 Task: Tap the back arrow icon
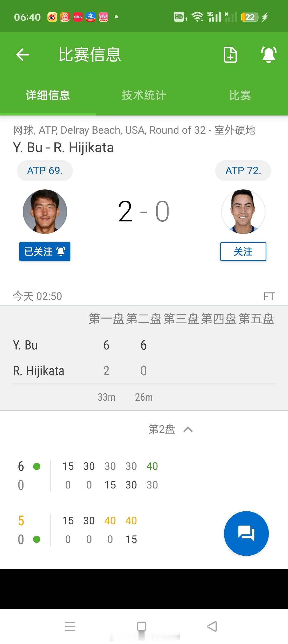click(22, 55)
